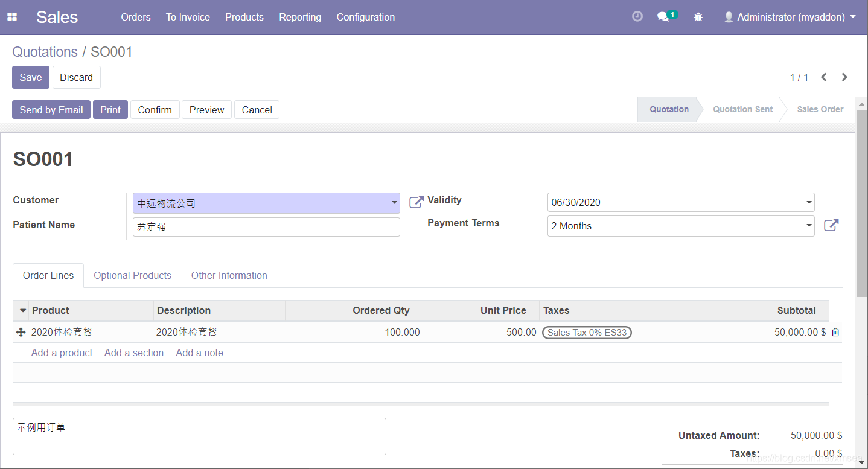Open the Reporting menu
The image size is (868, 469).
tap(300, 17)
